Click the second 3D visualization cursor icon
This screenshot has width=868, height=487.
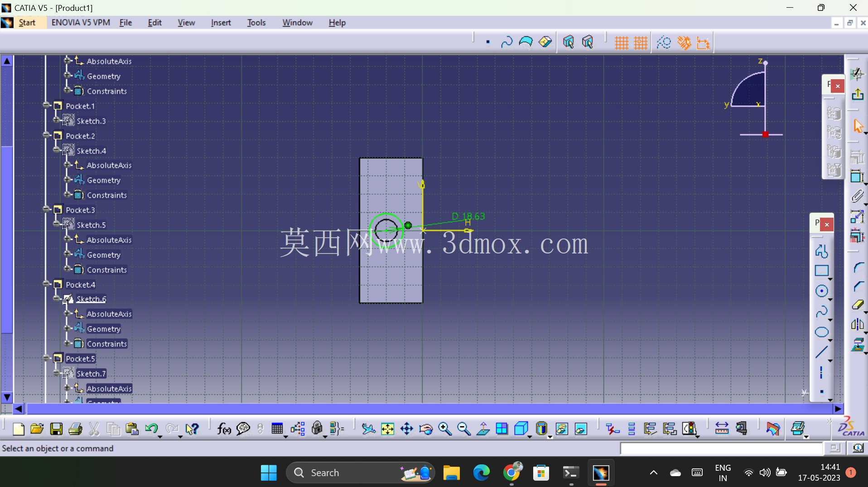(588, 43)
